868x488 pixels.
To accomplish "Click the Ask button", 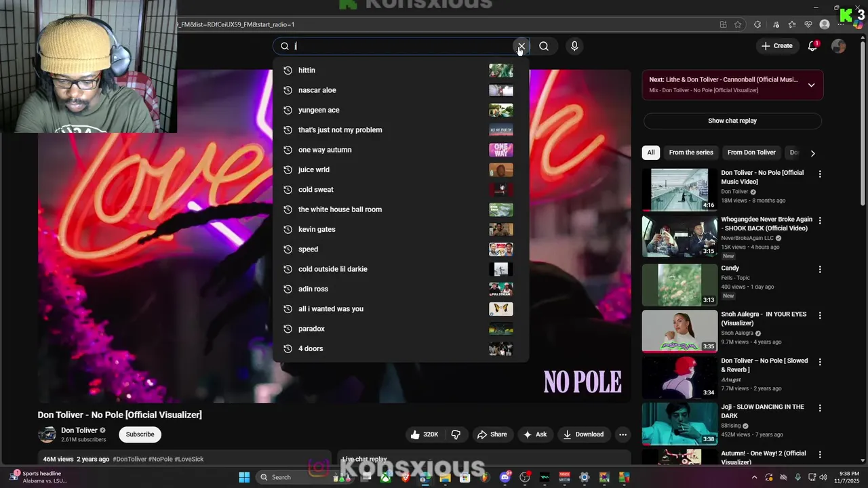I will (x=535, y=434).
